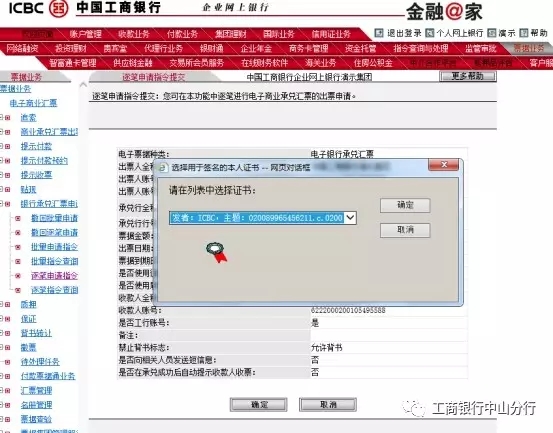This screenshot has height=433, width=553.
Task: Click the 个人网上银行 icon
Action: coord(430,33)
